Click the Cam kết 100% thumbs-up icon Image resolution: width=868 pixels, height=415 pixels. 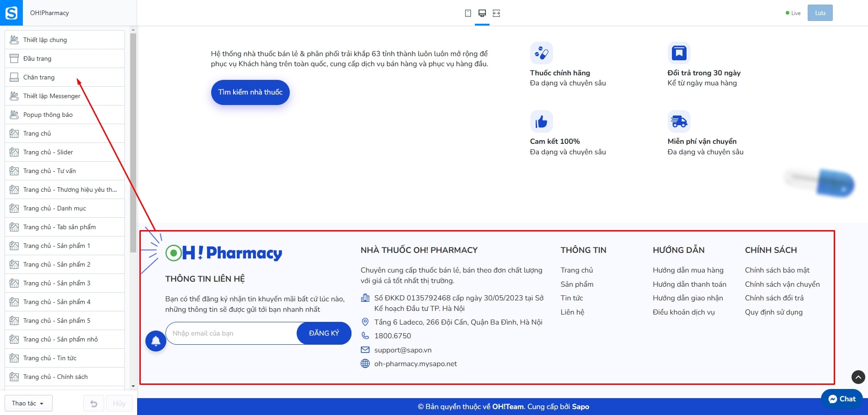point(542,121)
